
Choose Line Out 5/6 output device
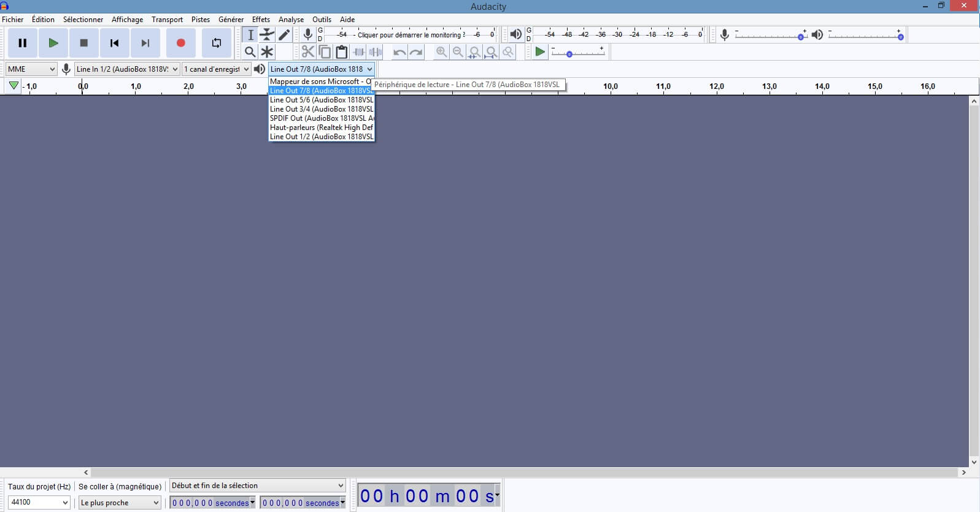(322, 100)
